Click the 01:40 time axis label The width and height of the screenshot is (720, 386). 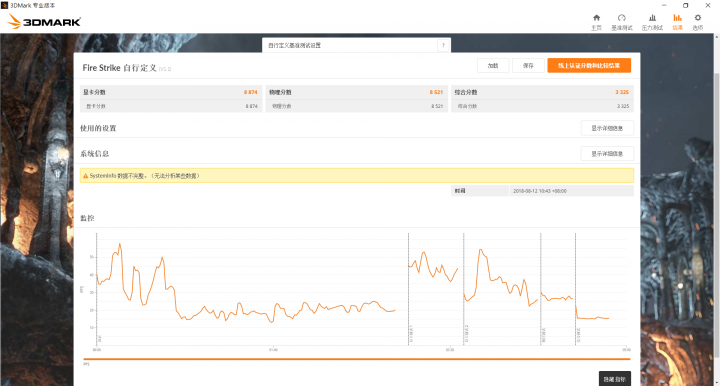[x=273, y=350]
